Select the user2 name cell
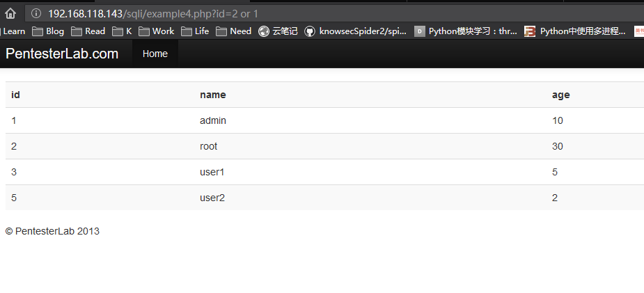Viewport: 644px width, 293px height. pyautogui.click(x=212, y=198)
